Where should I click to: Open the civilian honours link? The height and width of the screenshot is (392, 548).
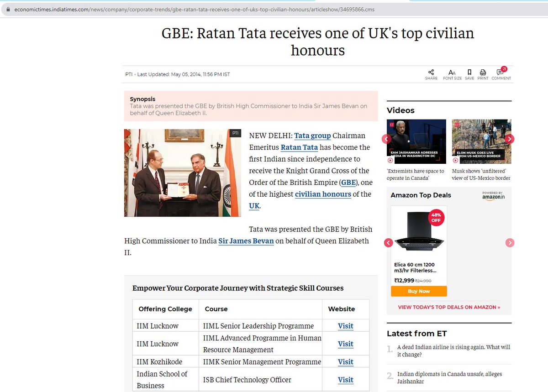pos(323,194)
